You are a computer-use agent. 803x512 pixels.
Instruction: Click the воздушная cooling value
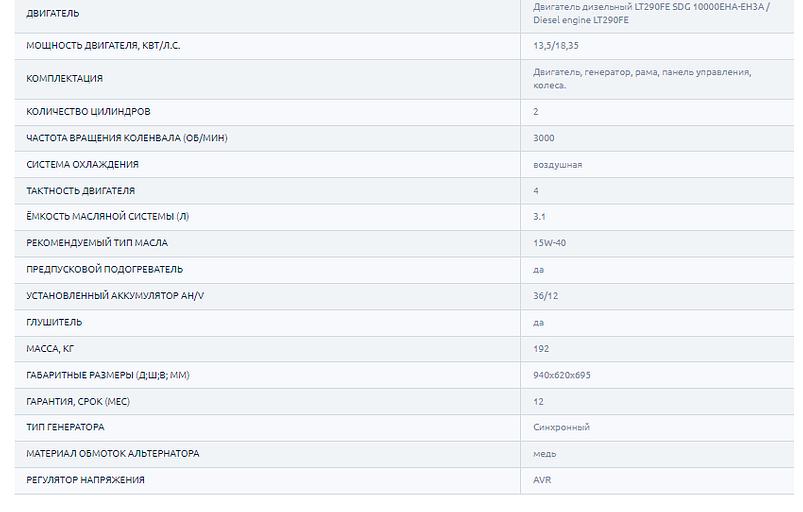pyautogui.click(x=558, y=164)
